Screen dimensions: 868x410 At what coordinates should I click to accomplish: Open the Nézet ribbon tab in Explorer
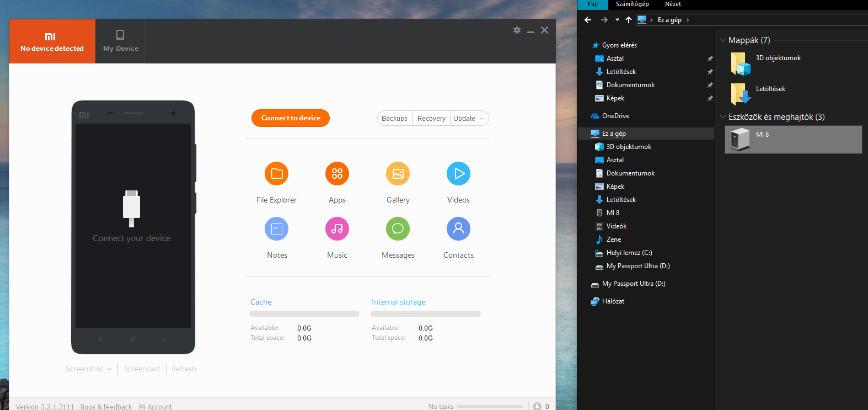coord(673,4)
